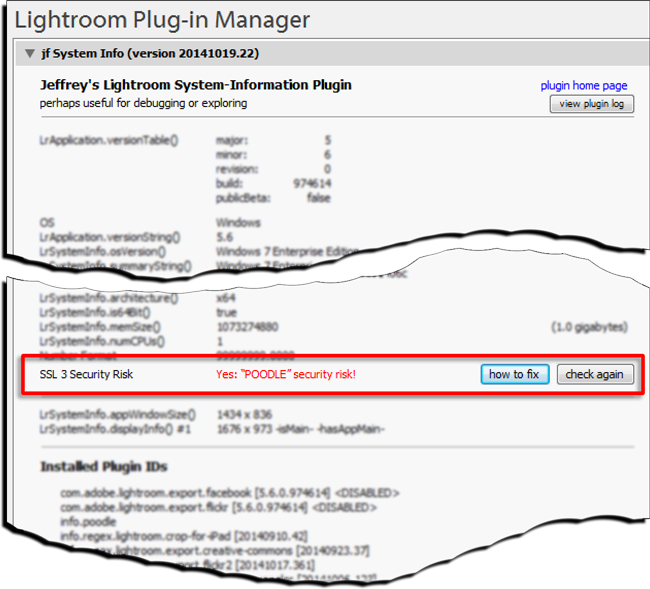The width and height of the screenshot is (650, 589).
Task: Click the com.adobe.lightroom.export.facebook plugin row
Action: (230, 493)
